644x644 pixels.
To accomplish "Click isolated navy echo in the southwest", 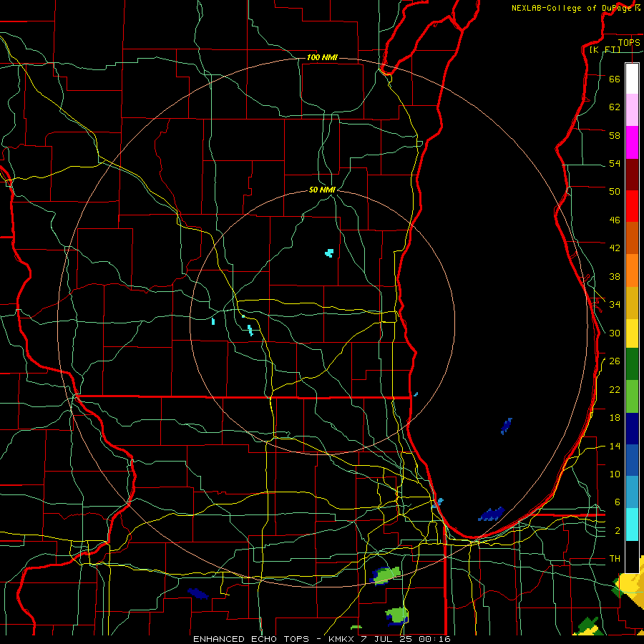I will (x=198, y=593).
